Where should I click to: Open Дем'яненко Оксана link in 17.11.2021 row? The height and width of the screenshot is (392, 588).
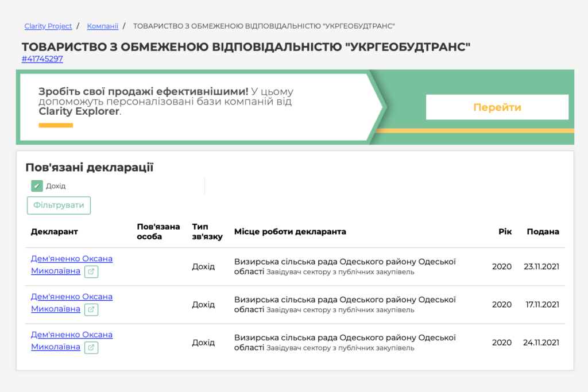71,297
